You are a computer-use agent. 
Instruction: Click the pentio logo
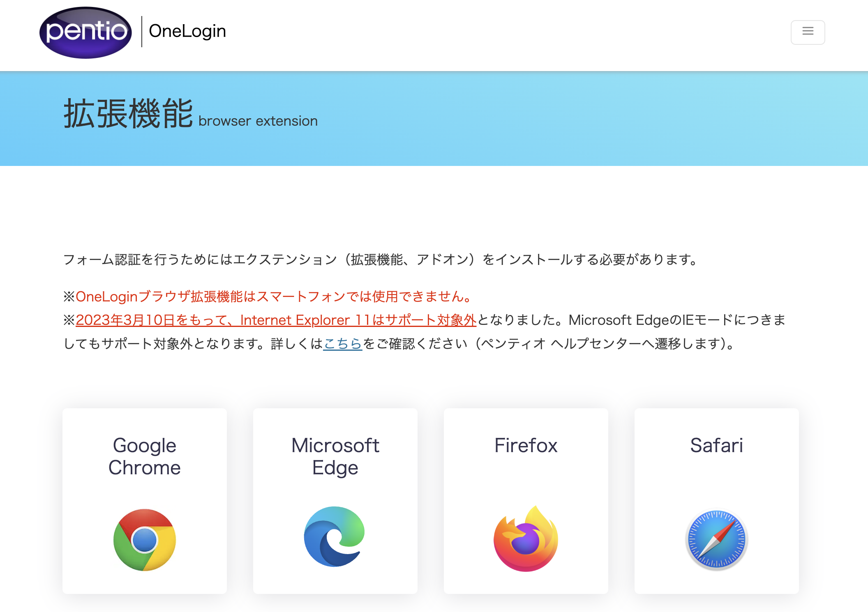tap(85, 32)
